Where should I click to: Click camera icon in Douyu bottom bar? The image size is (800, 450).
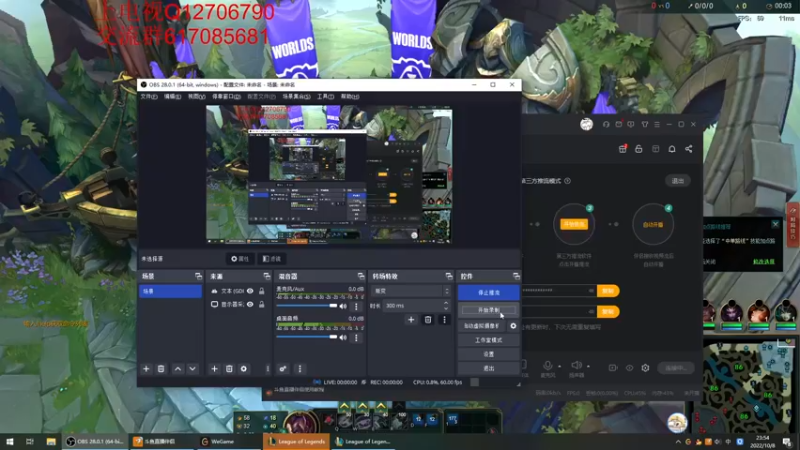pyautogui.click(x=613, y=368)
